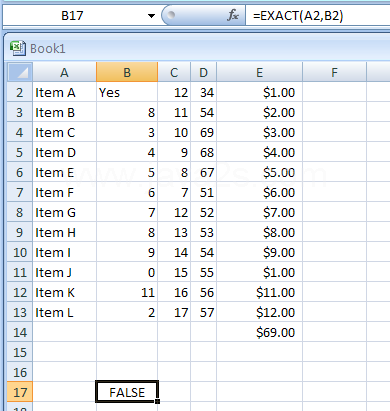Click cell with 0 in Item J row
The image size is (390, 411).
pyautogui.click(x=127, y=272)
